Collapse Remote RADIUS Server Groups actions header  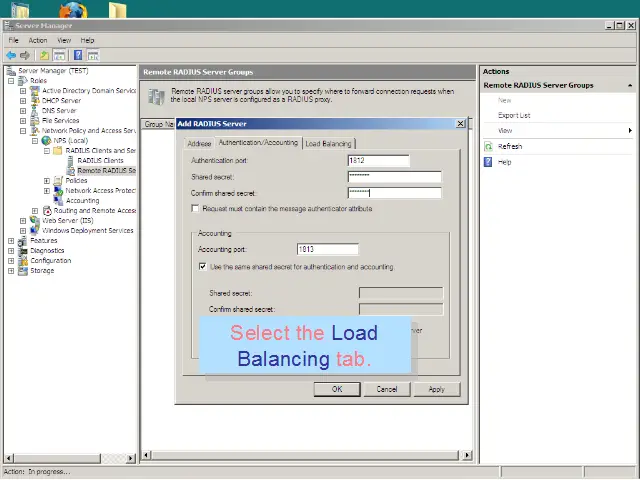click(630, 85)
